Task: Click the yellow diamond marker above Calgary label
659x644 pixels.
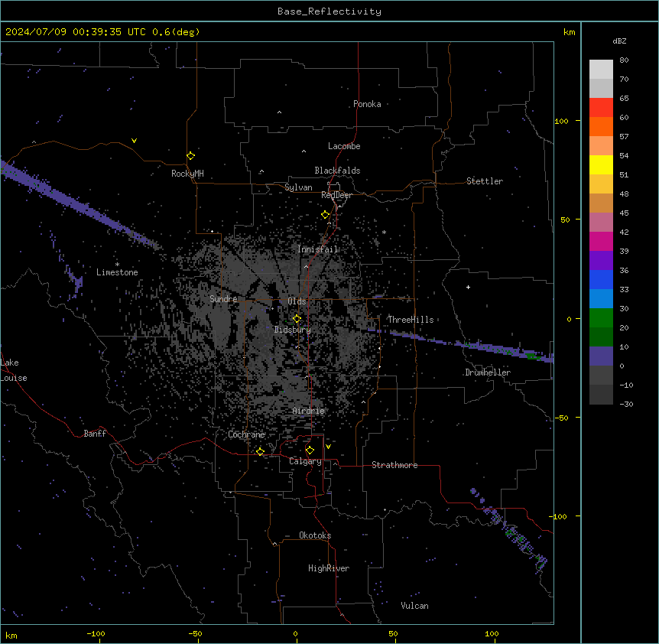Action: [x=310, y=450]
